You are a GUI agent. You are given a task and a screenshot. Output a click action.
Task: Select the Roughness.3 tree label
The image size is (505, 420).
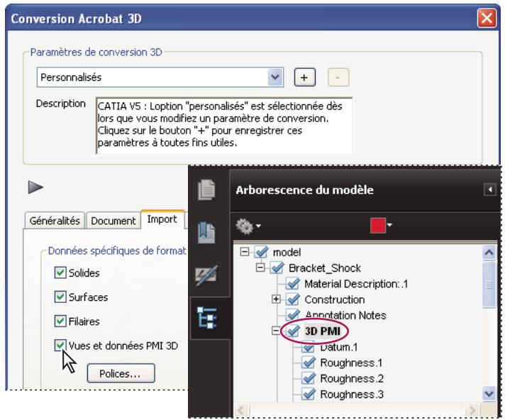click(352, 394)
